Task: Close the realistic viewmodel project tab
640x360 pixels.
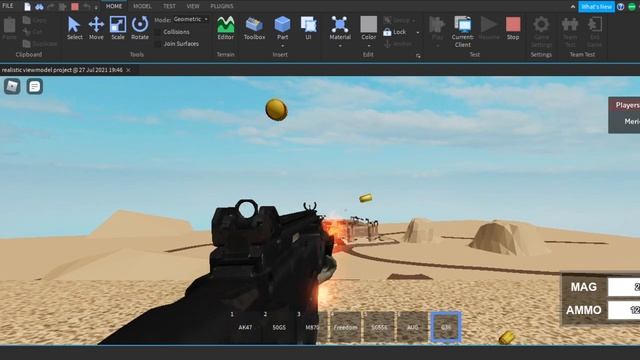Action: 128,70
